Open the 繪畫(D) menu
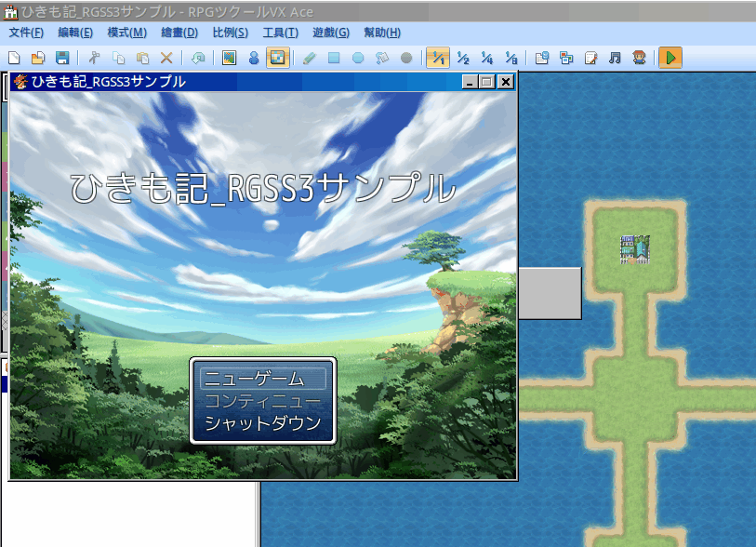Screen dimensions: 756x547 tap(179, 33)
